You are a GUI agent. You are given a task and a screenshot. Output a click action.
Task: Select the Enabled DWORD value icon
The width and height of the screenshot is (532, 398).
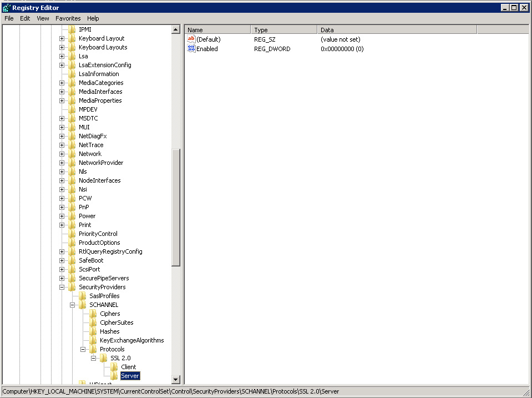click(191, 48)
